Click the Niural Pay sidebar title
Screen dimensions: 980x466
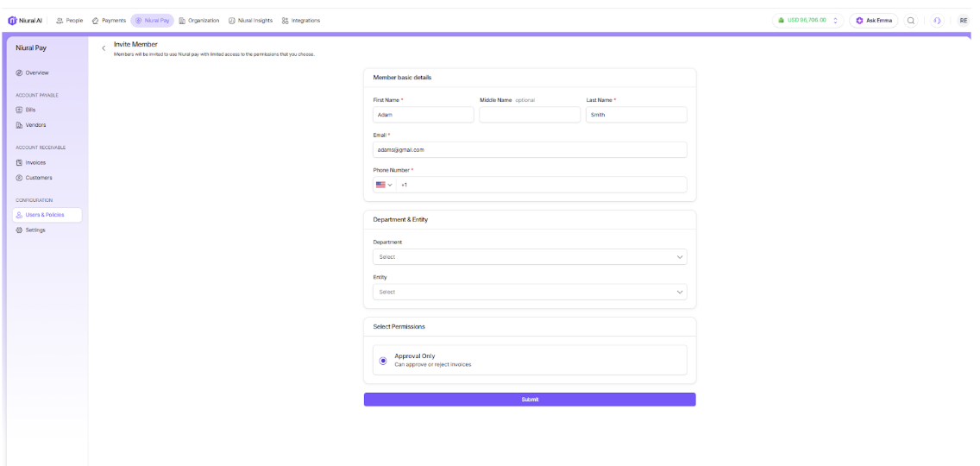(31, 47)
